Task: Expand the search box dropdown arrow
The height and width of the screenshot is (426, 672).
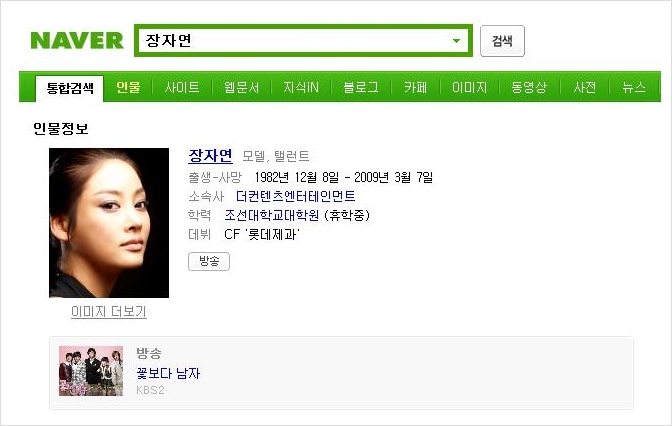Action: [x=456, y=41]
